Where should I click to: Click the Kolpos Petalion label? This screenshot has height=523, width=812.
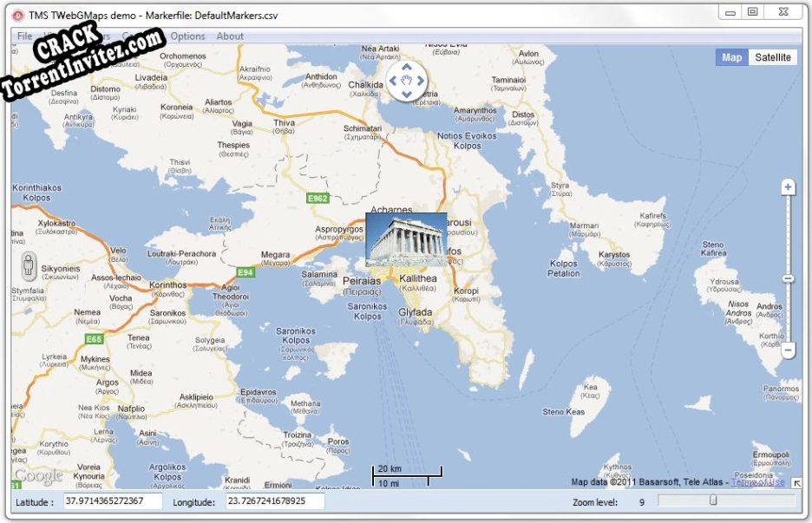click(x=563, y=269)
